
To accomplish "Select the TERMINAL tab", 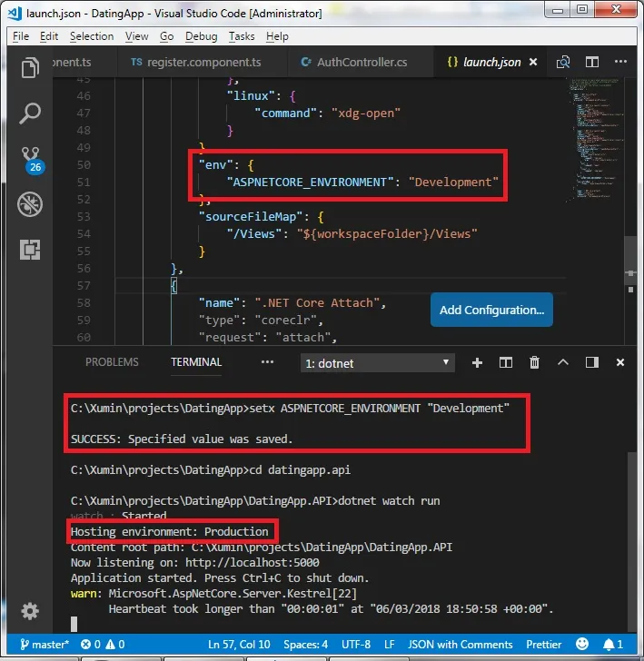I will [196, 362].
